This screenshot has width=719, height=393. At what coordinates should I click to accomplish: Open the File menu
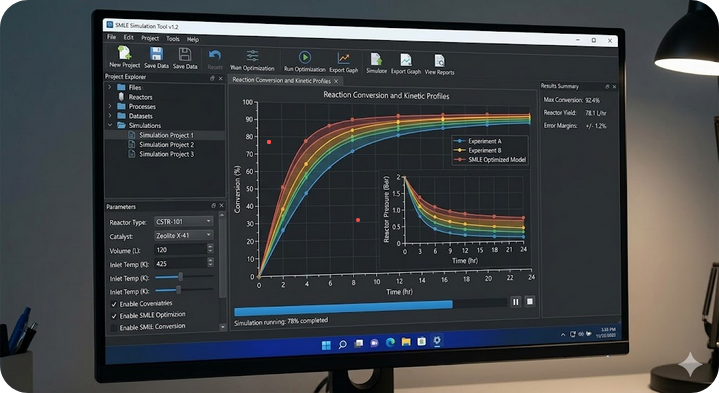[x=111, y=37]
